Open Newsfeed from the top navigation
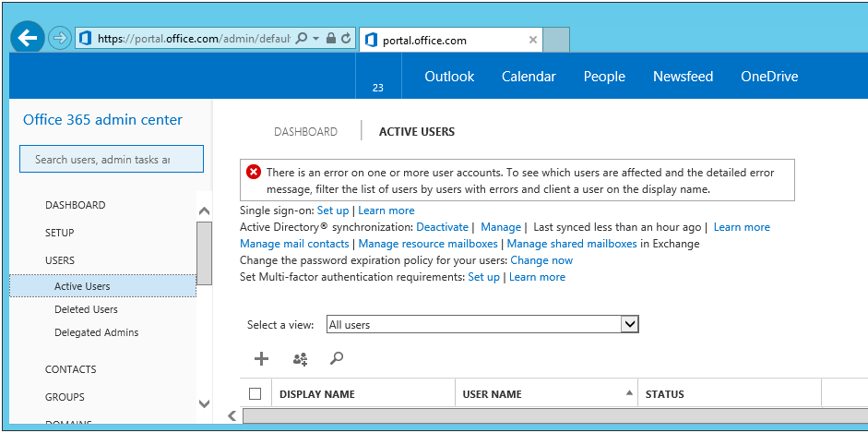Viewport: 868px width, 433px height. tap(684, 77)
